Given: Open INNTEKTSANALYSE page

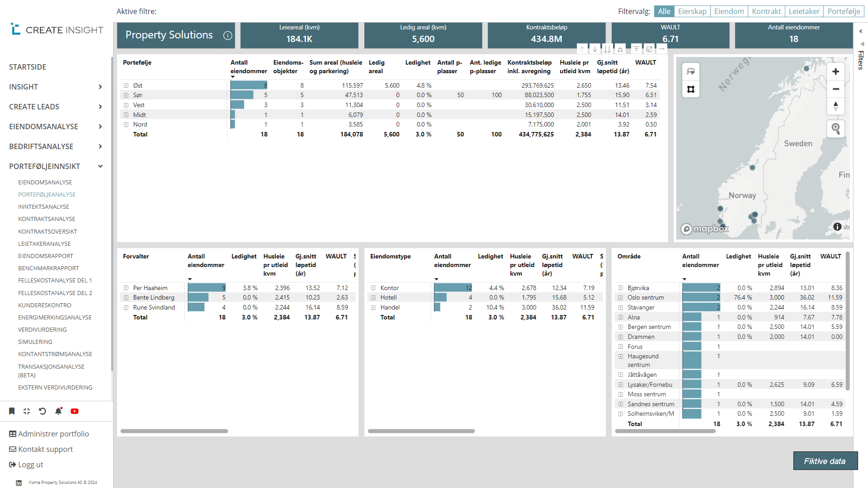Looking at the screenshot, I should (44, 207).
